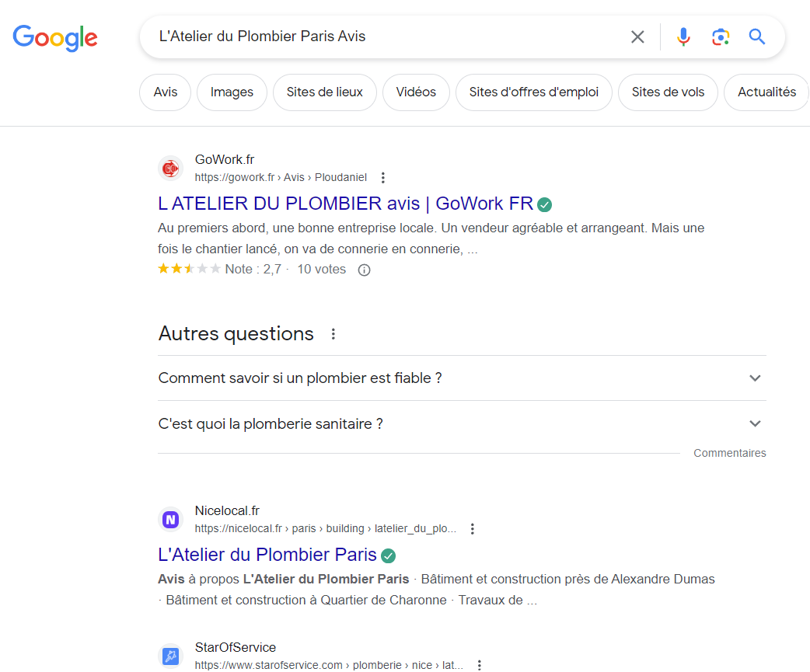Select the Vidéos filter chip
Image resolution: width=810 pixels, height=672 pixels.
[x=416, y=92]
